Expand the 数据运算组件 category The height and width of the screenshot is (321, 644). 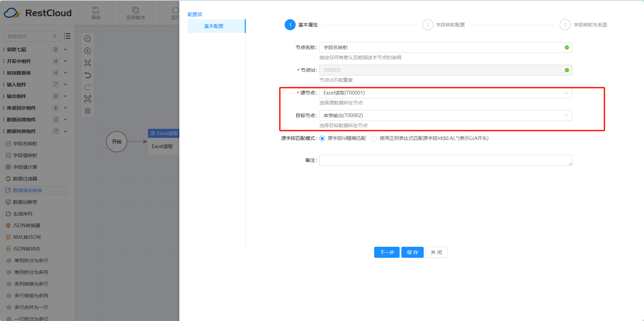point(65,120)
